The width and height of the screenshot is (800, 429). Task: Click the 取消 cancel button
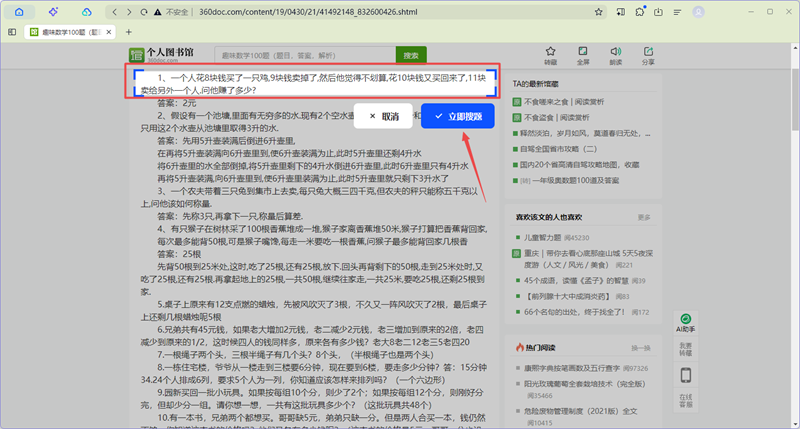(383, 116)
